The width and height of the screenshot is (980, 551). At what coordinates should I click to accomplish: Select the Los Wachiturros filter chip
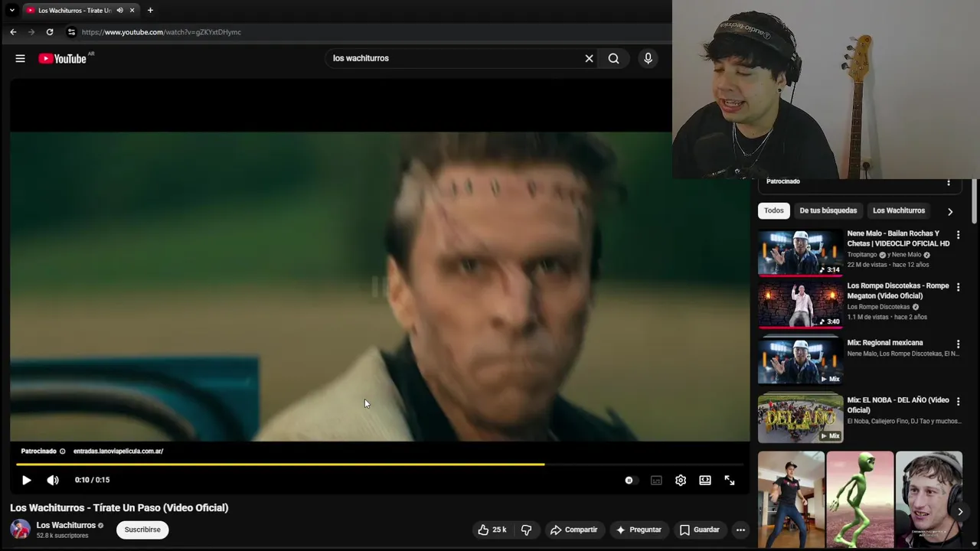pyautogui.click(x=899, y=210)
